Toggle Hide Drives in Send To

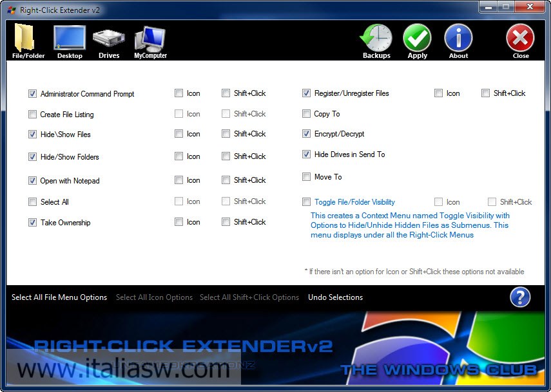point(306,154)
